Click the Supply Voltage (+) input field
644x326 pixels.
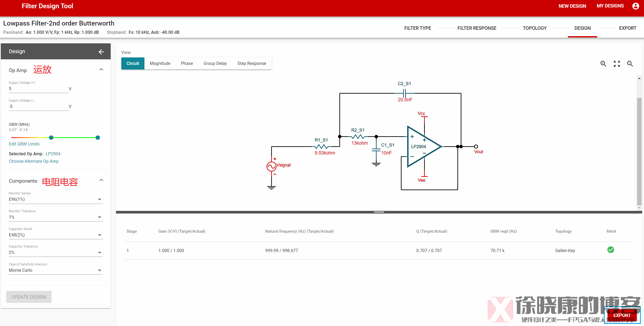point(38,89)
